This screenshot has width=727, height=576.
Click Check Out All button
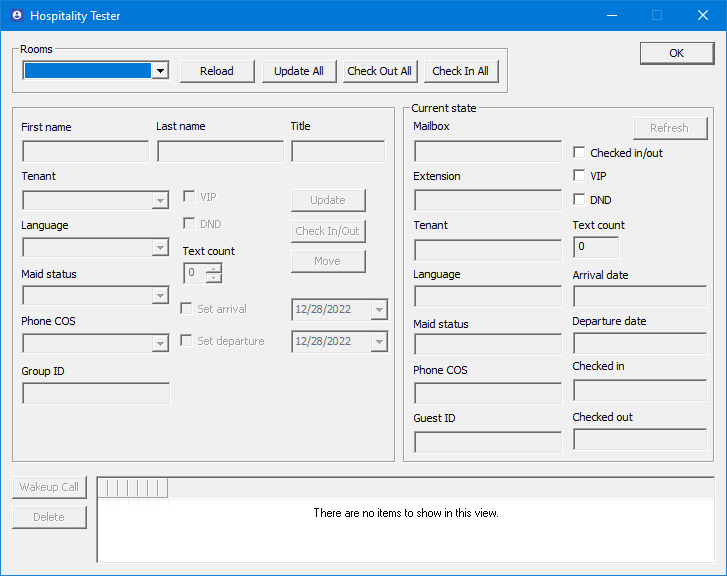coord(379,71)
